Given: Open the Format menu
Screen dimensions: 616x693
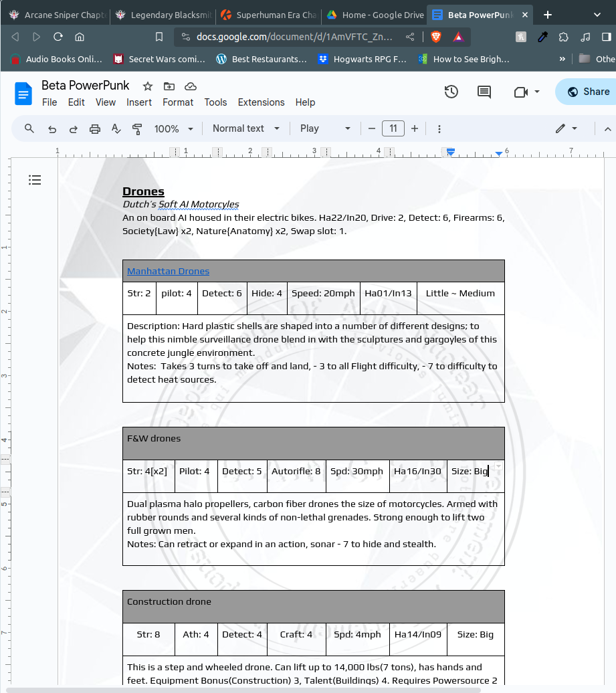Looking at the screenshot, I should pos(178,102).
